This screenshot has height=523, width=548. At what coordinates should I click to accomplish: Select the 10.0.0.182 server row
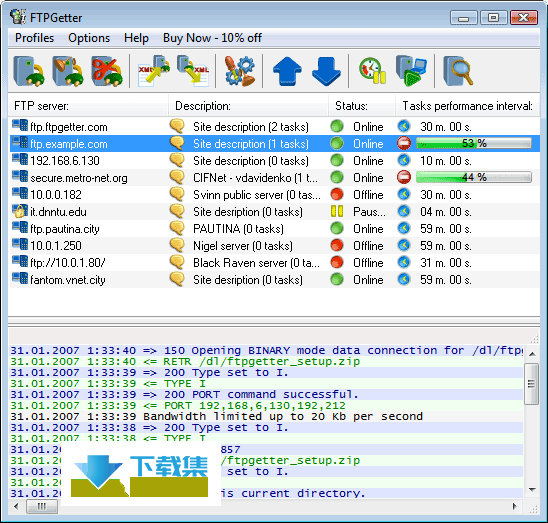(275, 194)
